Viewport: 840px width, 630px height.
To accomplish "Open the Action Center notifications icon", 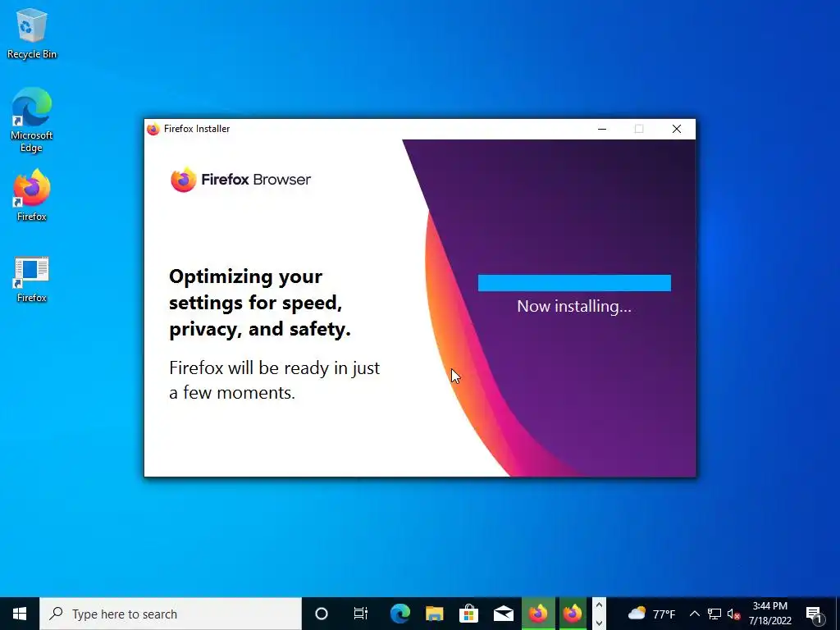I will point(815,614).
